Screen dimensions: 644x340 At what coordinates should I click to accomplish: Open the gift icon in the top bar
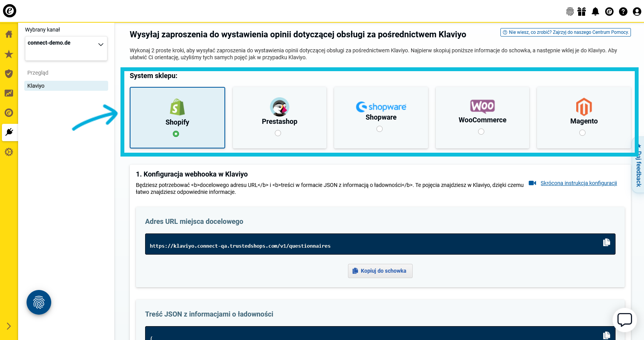582,12
